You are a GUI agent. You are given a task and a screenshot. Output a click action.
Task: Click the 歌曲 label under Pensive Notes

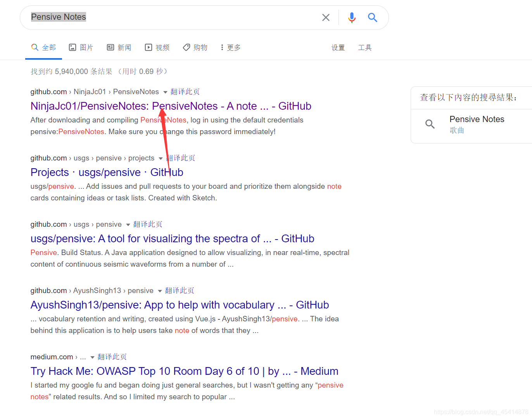click(x=457, y=131)
